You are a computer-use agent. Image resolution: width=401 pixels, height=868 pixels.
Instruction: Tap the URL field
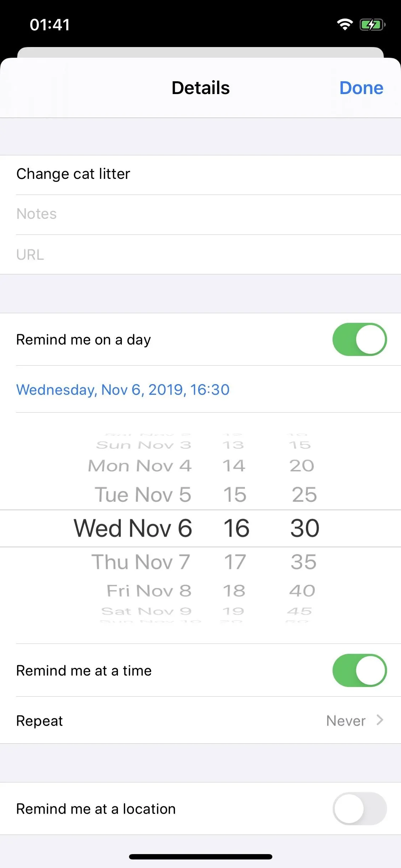[x=200, y=254]
